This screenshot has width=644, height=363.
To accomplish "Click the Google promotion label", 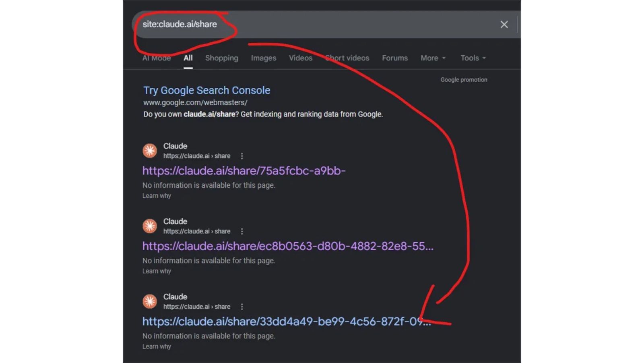I will click(x=464, y=80).
